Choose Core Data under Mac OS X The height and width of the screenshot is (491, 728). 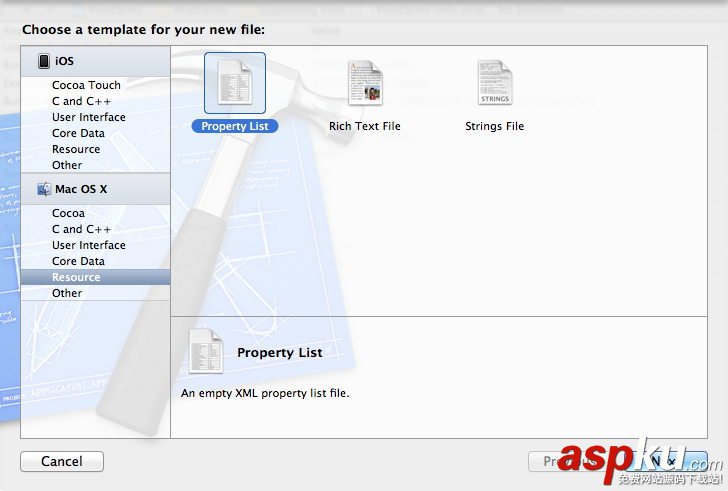pyautogui.click(x=78, y=261)
